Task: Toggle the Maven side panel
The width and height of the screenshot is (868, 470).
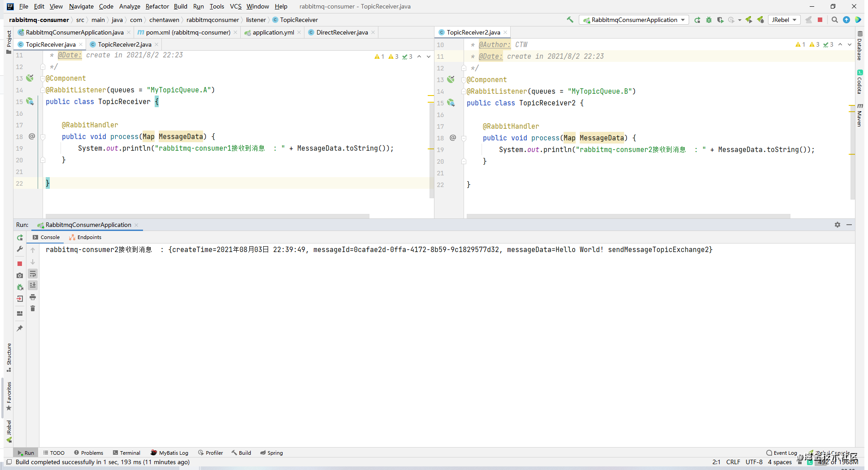Action: [859, 115]
